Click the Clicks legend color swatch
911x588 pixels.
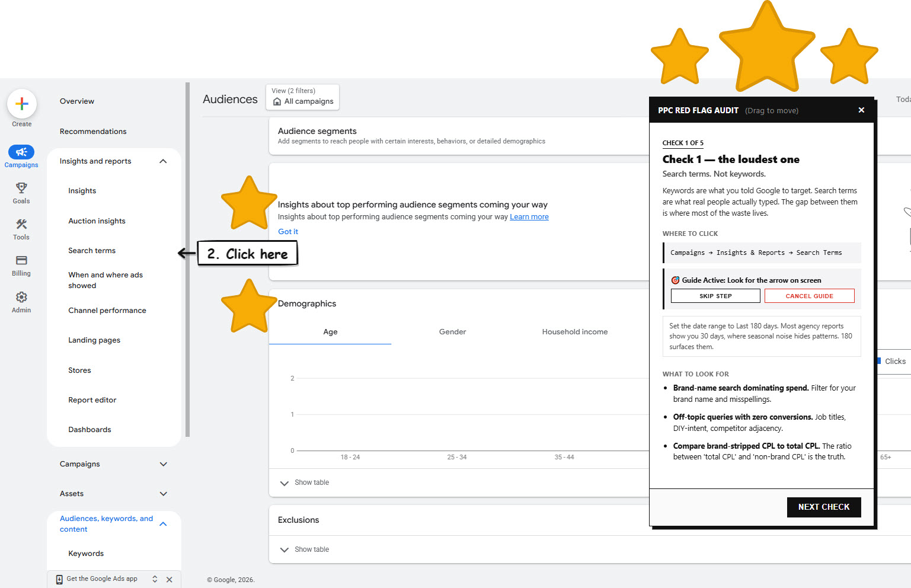879,361
